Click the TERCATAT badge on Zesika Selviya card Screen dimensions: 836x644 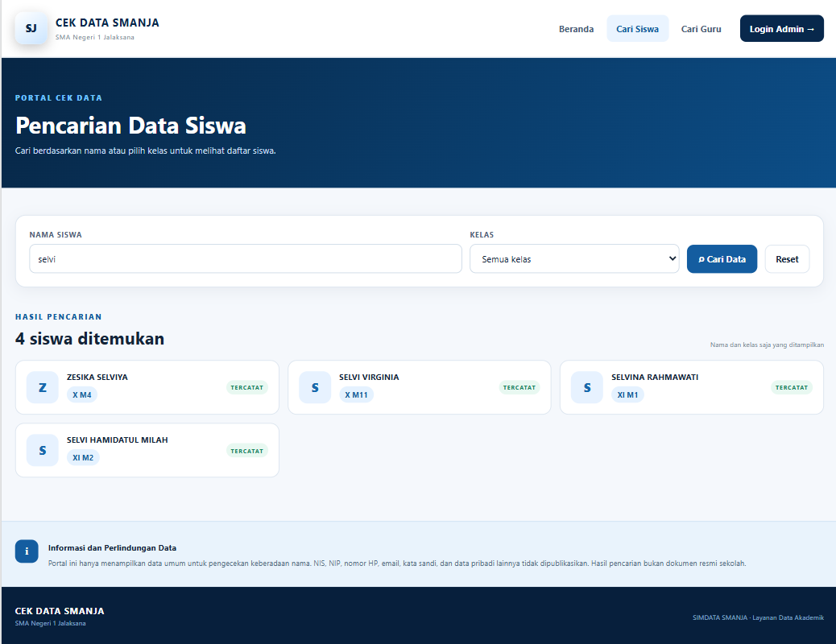[x=247, y=387]
